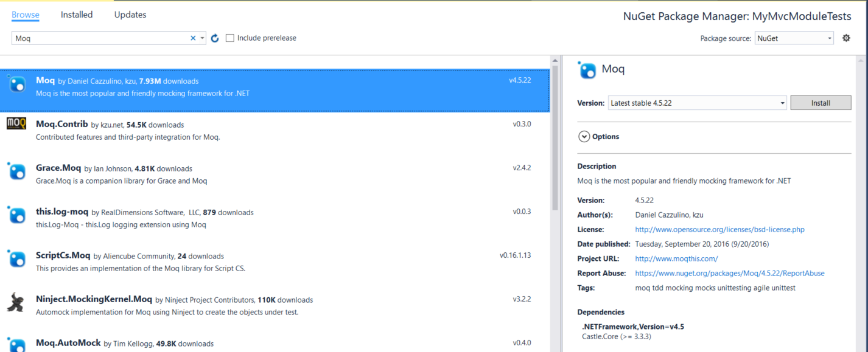868x352 pixels.
Task: Select the Moq.AutoMock package title
Action: click(x=68, y=343)
